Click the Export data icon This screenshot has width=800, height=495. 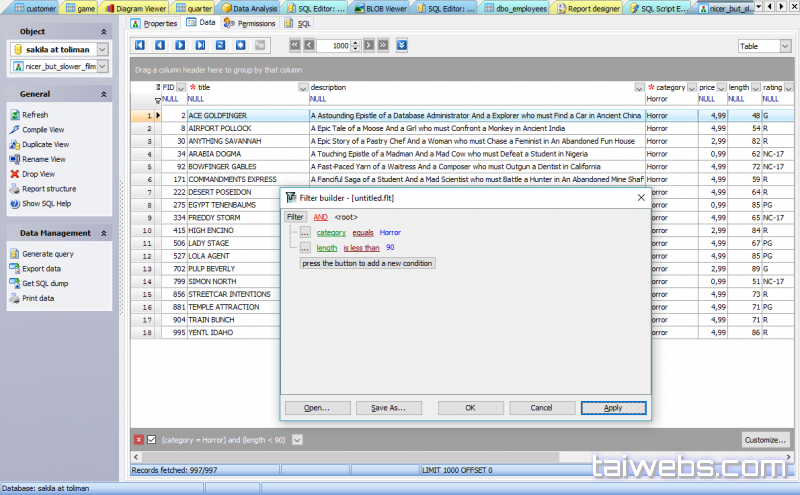14,269
